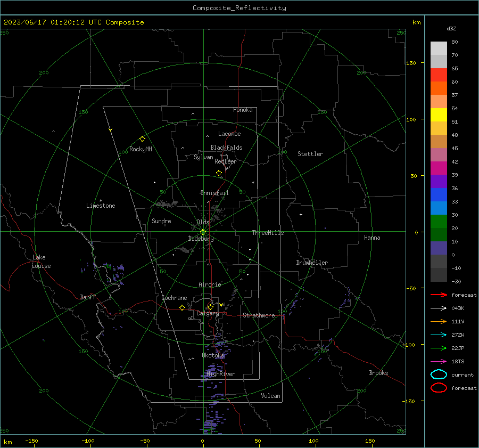This screenshot has width=479, height=448.
Task: Click the Brooks city label
Action: coord(378,373)
